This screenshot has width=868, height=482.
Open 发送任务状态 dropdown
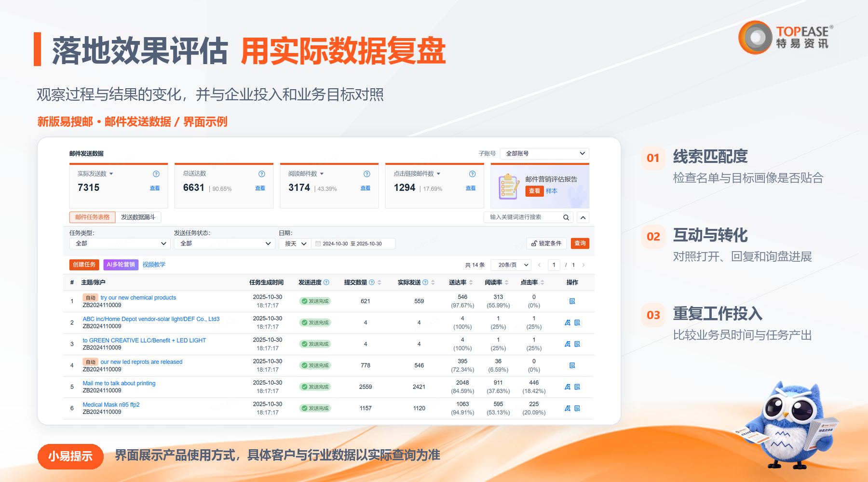click(224, 243)
